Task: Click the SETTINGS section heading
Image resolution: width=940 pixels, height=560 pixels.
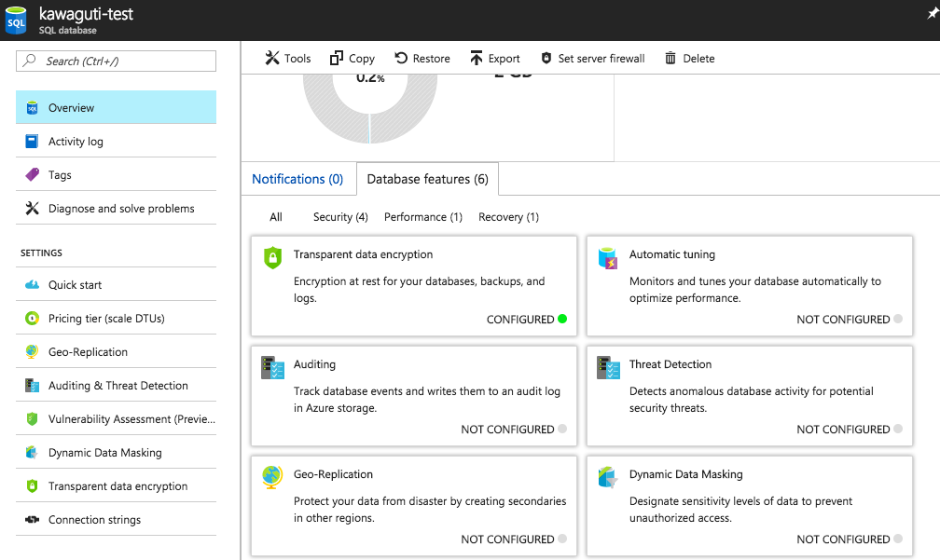Action: point(41,253)
